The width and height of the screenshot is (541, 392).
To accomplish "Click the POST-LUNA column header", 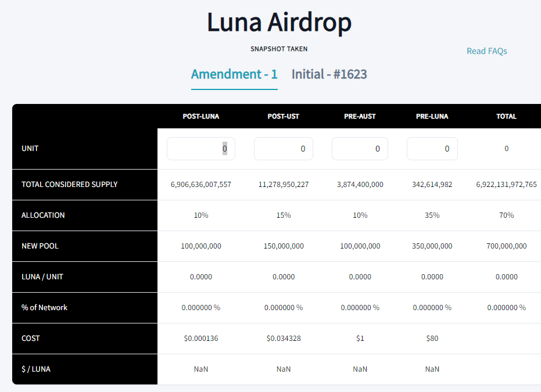I will click(201, 117).
